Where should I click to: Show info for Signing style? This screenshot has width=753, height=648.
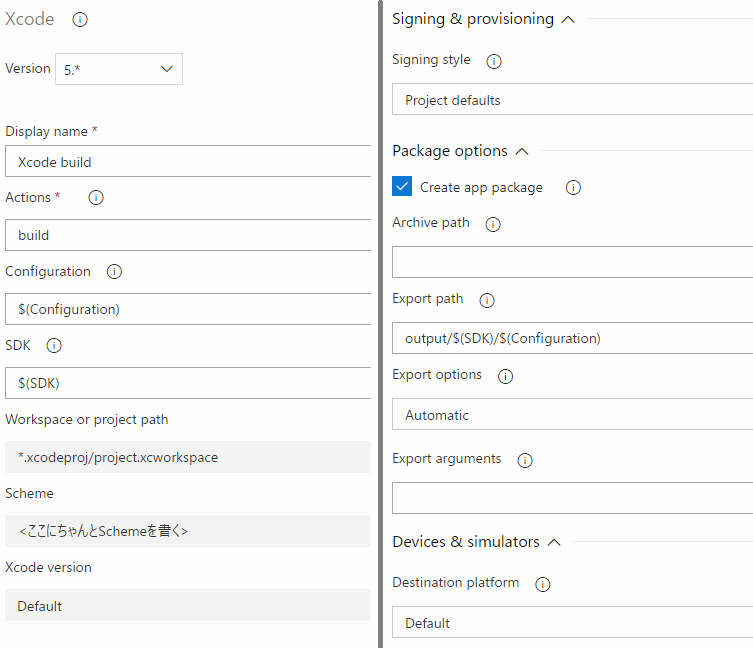pos(494,61)
